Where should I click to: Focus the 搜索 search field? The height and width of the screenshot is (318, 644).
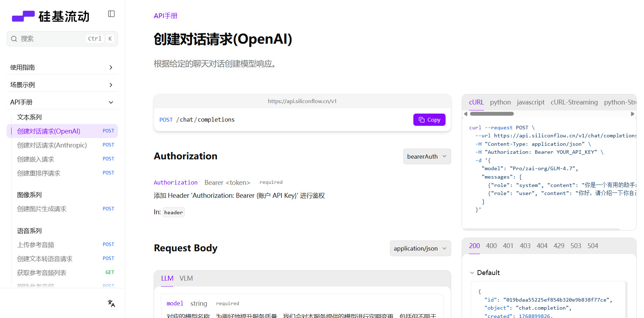click(x=62, y=39)
